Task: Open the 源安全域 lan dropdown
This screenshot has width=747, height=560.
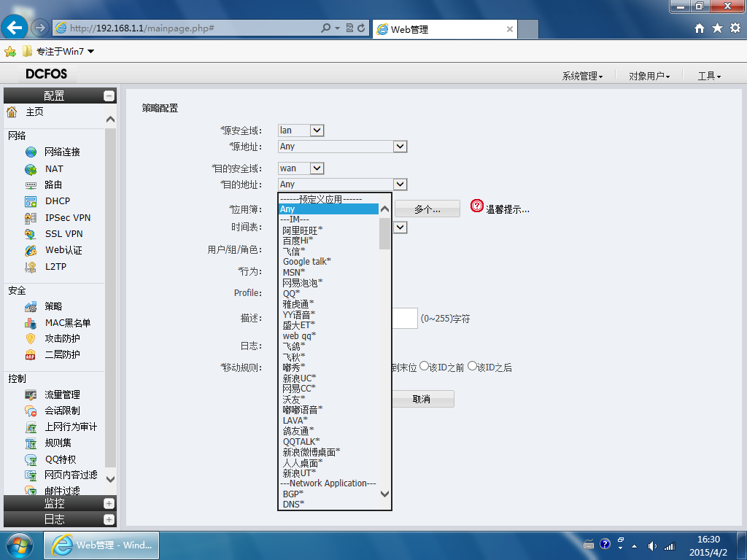Action: point(301,131)
